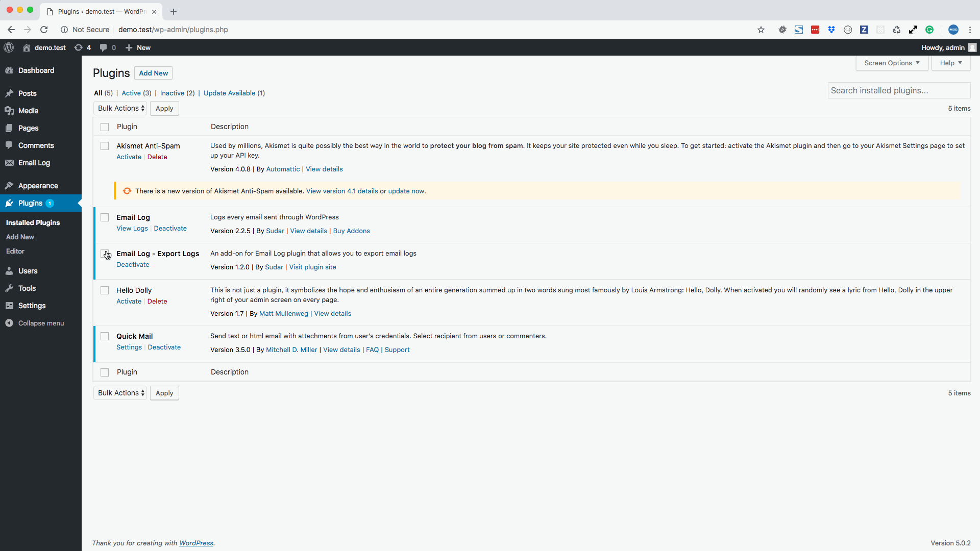Select the Plugins browser tab

click(102, 11)
